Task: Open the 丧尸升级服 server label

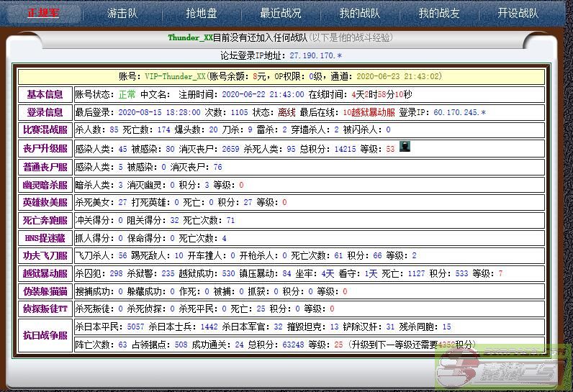Action: click(45, 148)
